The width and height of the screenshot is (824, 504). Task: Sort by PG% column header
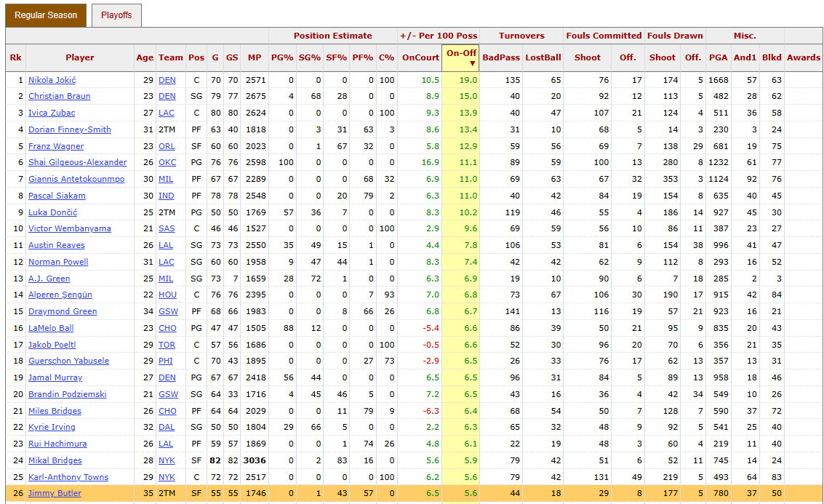282,57
